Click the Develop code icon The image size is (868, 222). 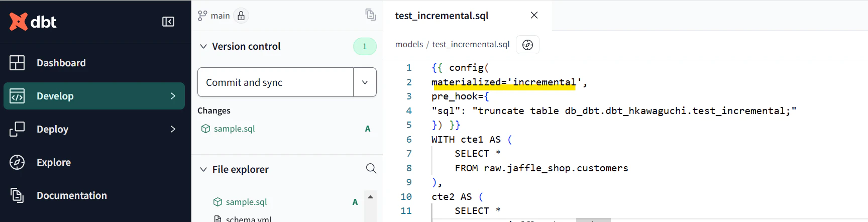(x=17, y=96)
